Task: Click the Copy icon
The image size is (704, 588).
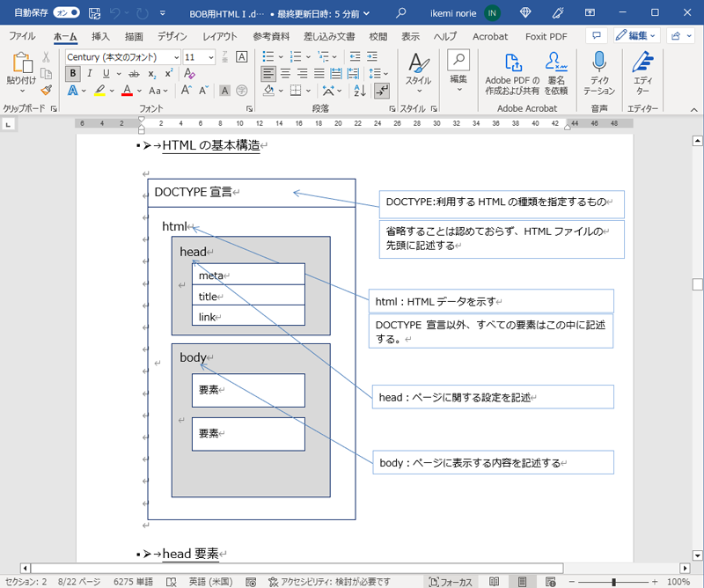Action: pyautogui.click(x=47, y=73)
